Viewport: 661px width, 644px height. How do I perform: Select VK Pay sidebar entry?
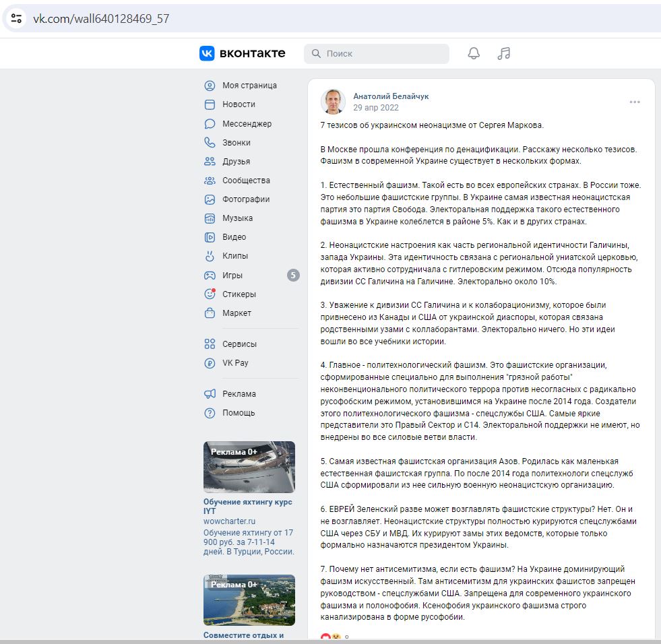[x=235, y=363]
